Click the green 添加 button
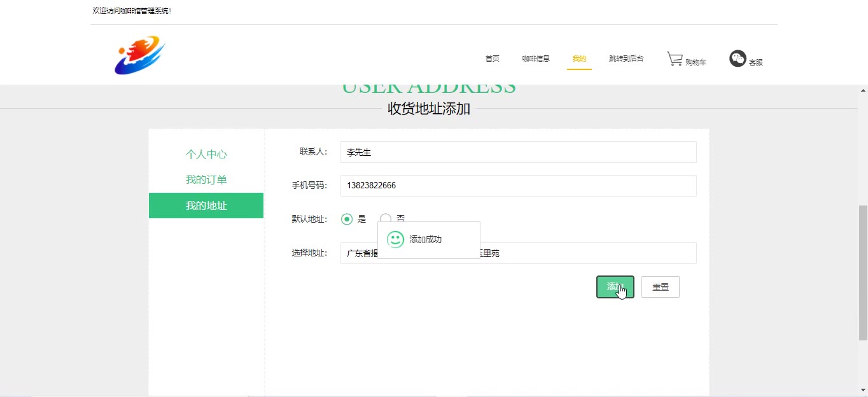This screenshot has width=868, height=397. click(x=615, y=287)
